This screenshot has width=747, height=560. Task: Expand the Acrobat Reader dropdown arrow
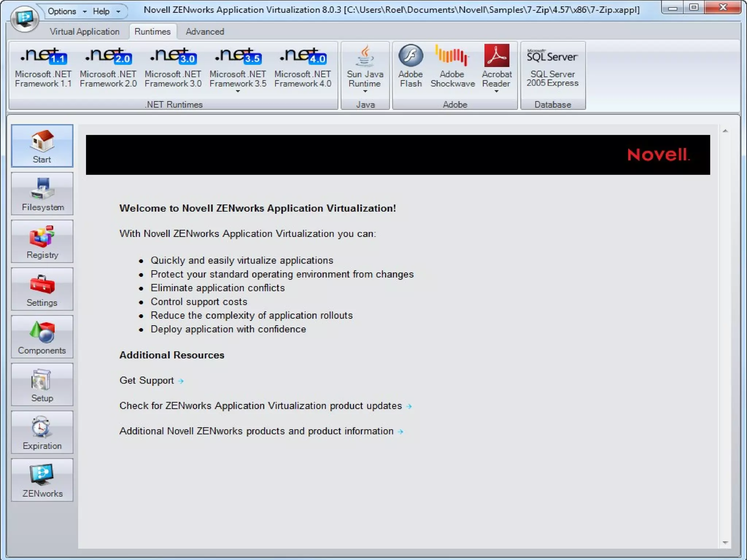click(x=496, y=91)
